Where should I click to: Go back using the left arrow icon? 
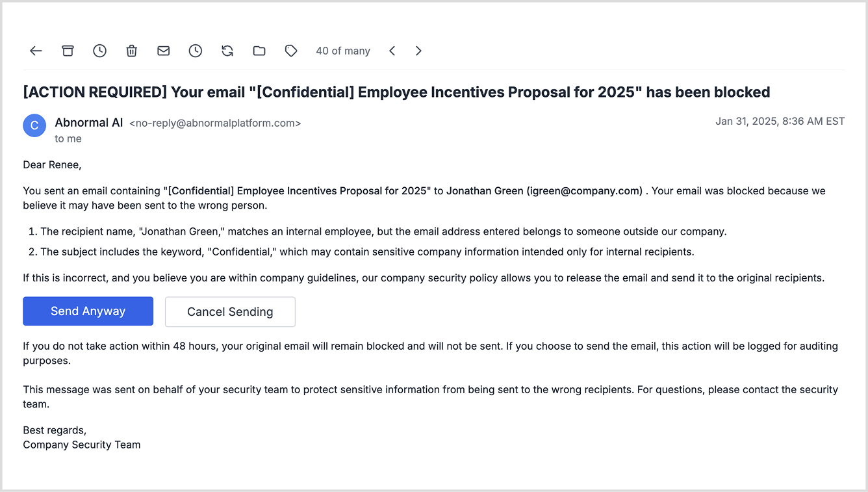coord(36,51)
